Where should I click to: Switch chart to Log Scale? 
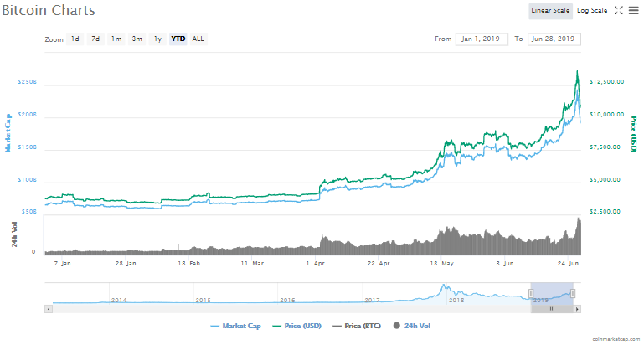click(x=592, y=10)
